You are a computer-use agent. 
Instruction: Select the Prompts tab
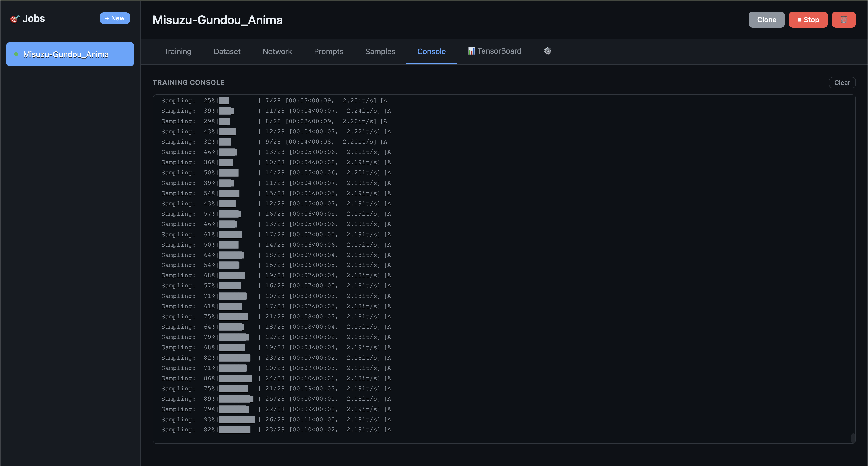(x=328, y=51)
